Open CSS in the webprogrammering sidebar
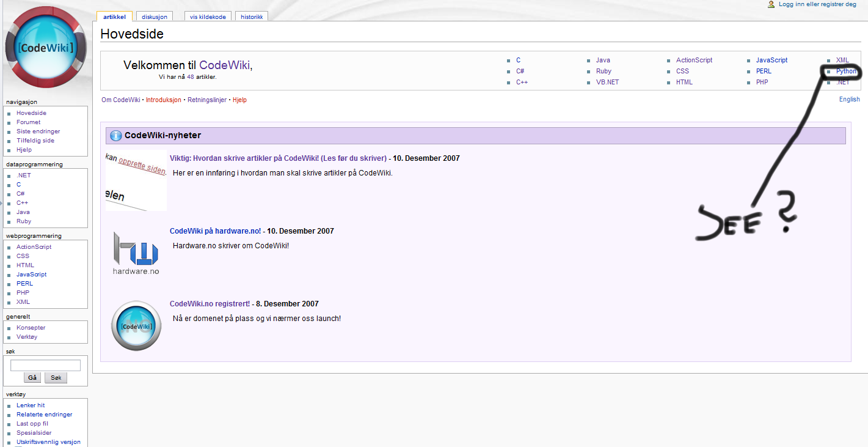Viewport: 868px width, 447px height. point(23,256)
